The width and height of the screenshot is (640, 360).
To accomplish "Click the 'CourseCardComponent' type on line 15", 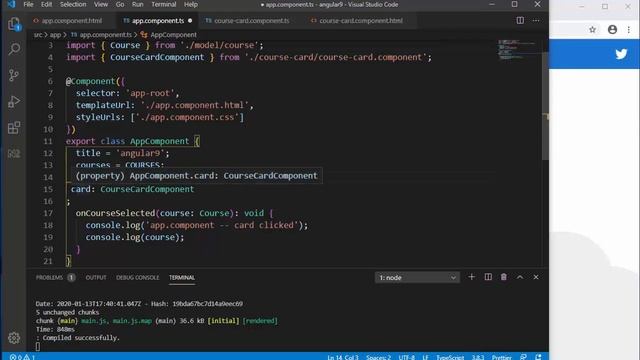I will click(147, 189).
